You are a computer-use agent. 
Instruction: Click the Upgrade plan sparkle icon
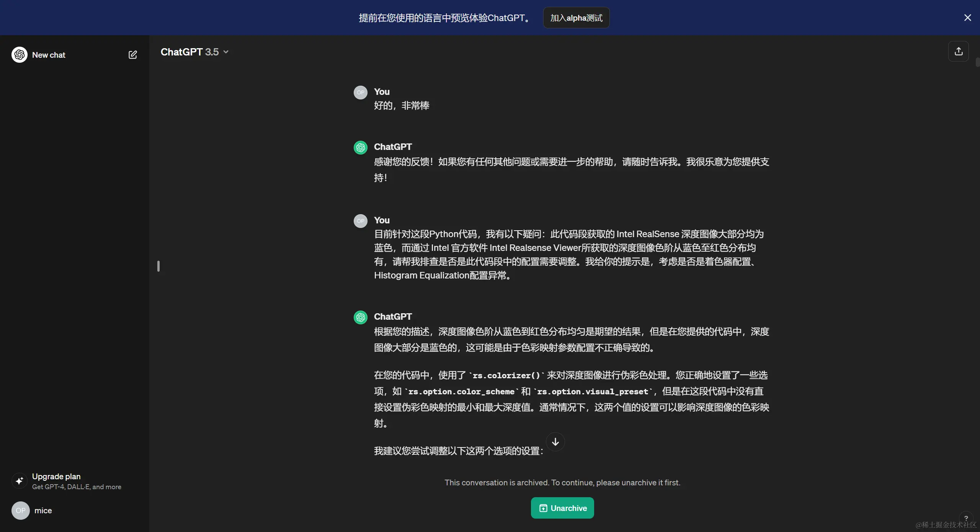(x=20, y=481)
